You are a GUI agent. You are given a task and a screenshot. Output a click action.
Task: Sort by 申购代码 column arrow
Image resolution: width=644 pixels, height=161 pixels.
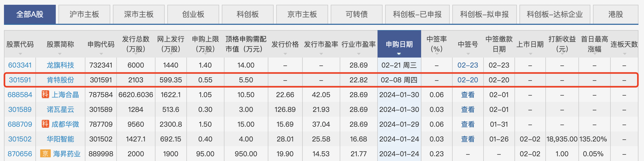[x=101, y=54]
